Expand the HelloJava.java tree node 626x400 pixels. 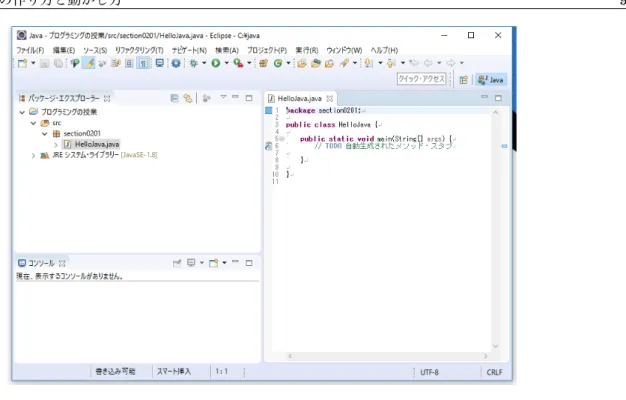click(56, 145)
